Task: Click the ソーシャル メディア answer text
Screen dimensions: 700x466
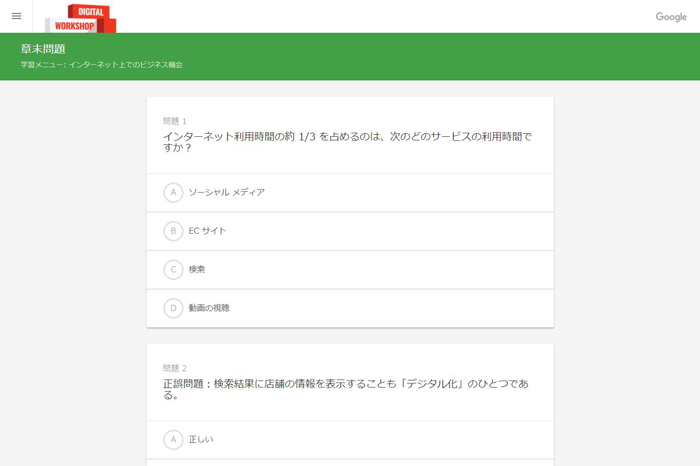Action: point(227,192)
